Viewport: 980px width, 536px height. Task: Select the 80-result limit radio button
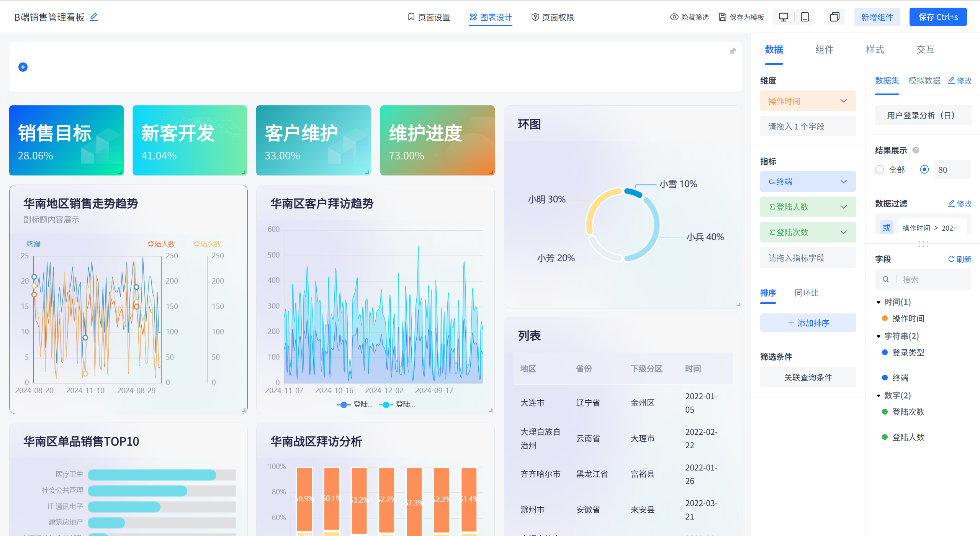(x=924, y=169)
